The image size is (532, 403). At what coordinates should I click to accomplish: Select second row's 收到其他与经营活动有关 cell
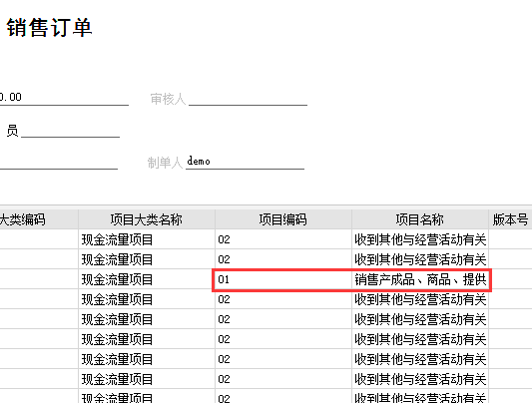[420, 259]
